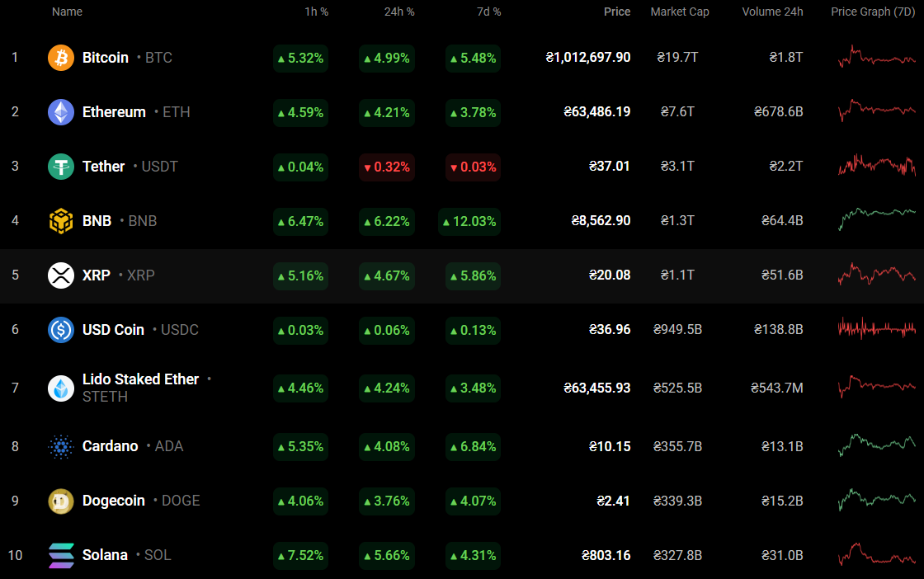Sort the table by Price column
Image resolution: width=924 pixels, height=579 pixels.
coord(617,12)
